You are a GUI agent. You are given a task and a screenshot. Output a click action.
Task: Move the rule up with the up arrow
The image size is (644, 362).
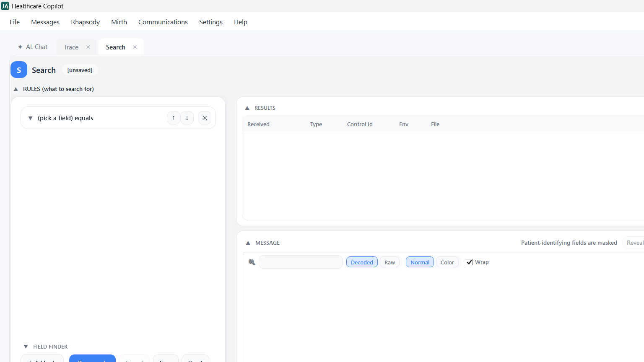click(x=174, y=118)
